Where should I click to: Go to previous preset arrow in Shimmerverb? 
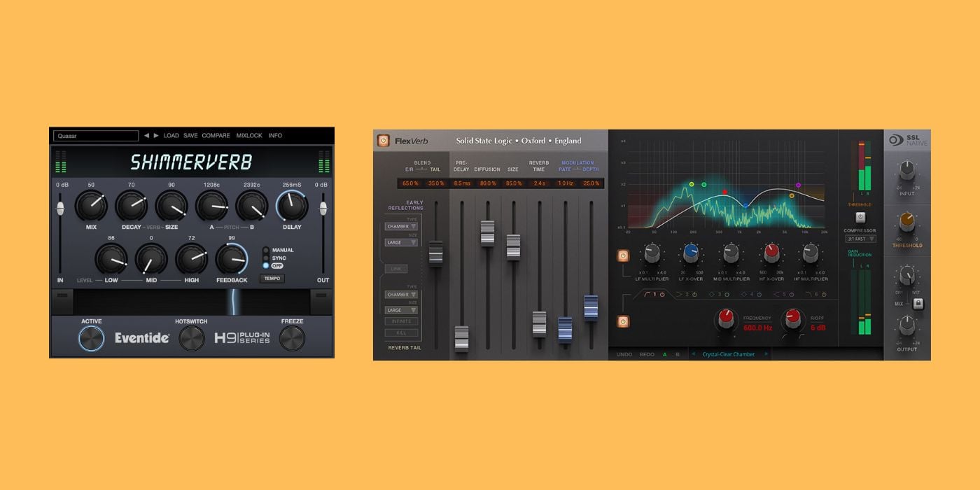[x=146, y=136]
